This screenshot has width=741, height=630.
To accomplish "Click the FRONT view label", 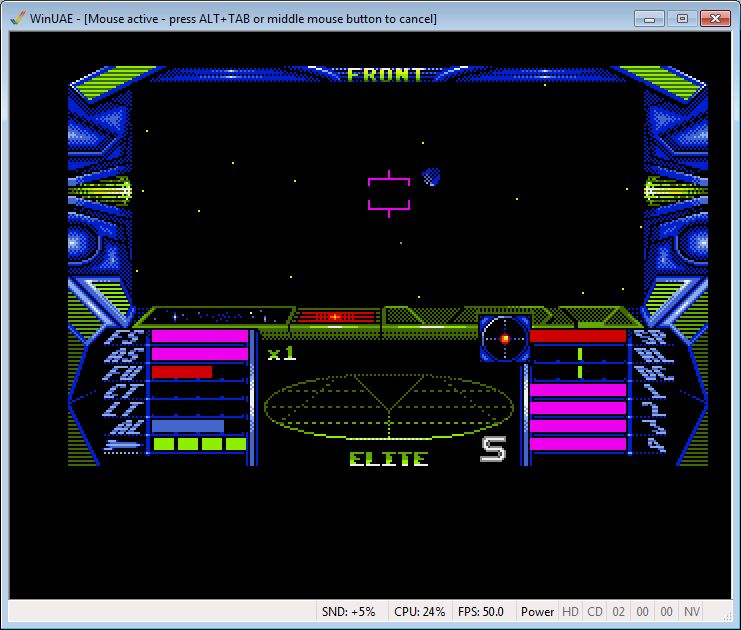I will pos(385,75).
